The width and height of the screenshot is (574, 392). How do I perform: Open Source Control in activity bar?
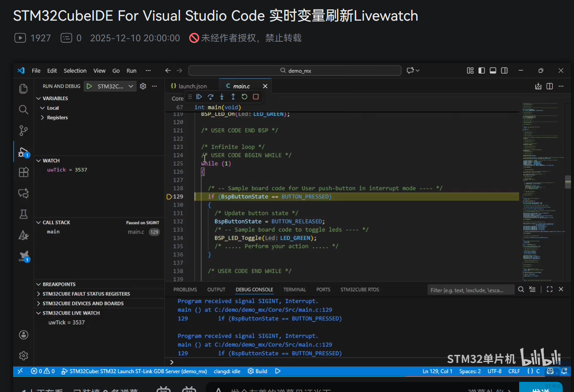pos(23,130)
